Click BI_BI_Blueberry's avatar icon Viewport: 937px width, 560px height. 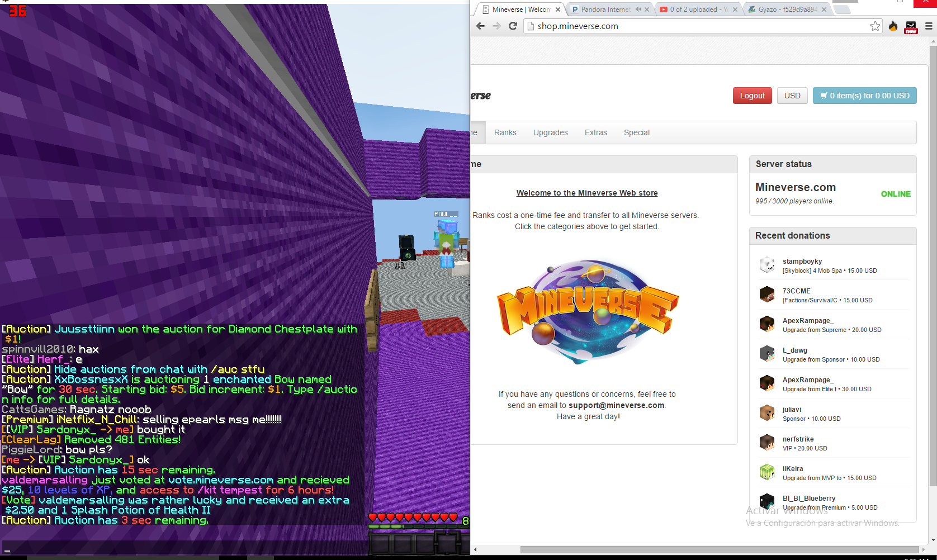pyautogui.click(x=767, y=502)
